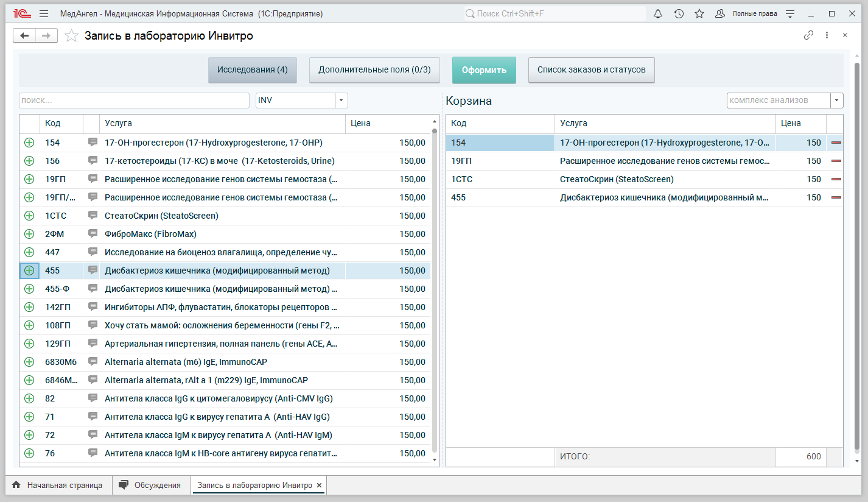Open history clock icon
868x502 pixels.
(x=679, y=13)
